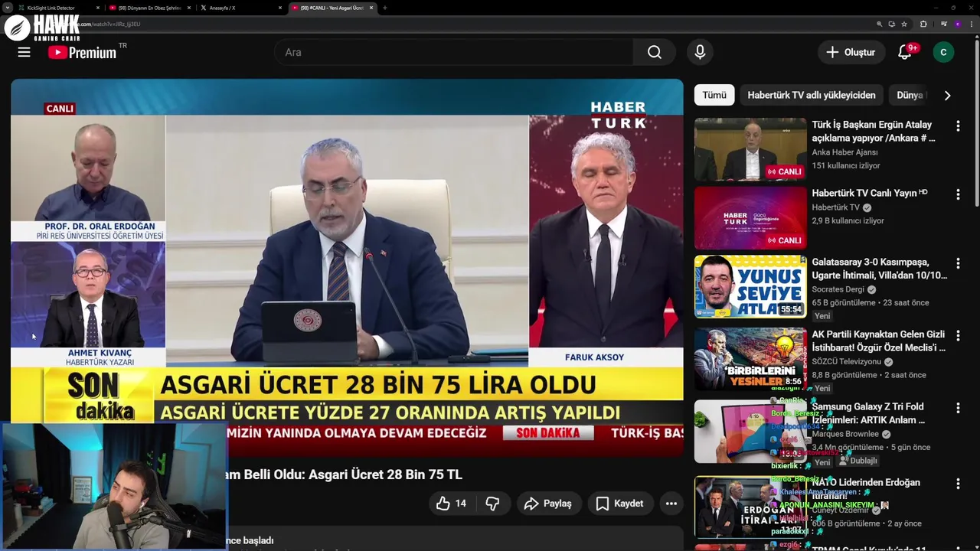Open the Marques Brownlee channel link

click(x=849, y=434)
